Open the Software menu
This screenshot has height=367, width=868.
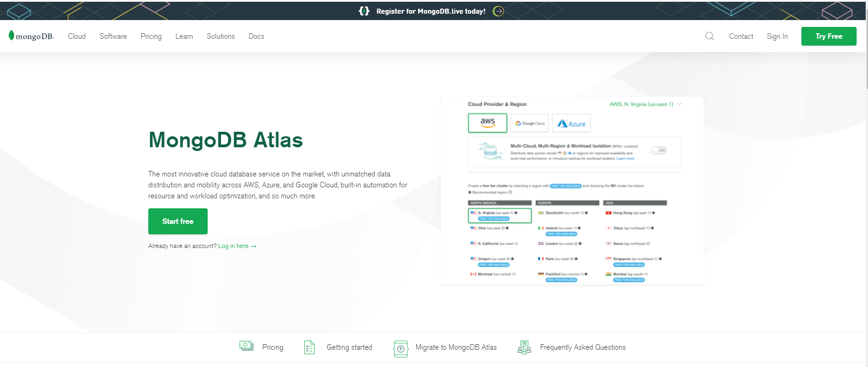coord(113,36)
